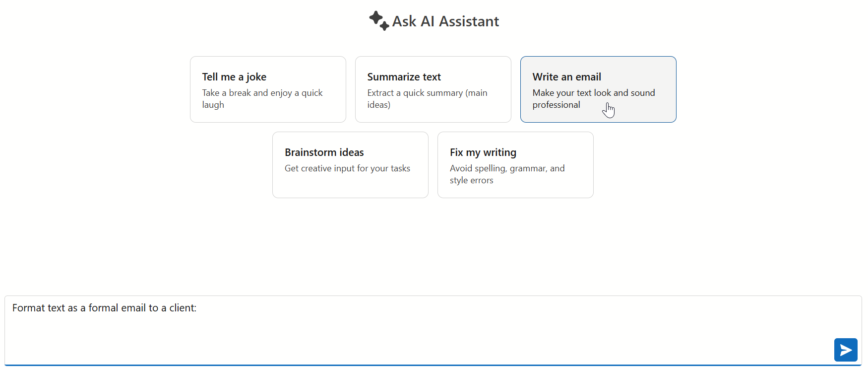The height and width of the screenshot is (370, 868).
Task: Click 'Get creative input for your tasks'
Action: point(347,168)
